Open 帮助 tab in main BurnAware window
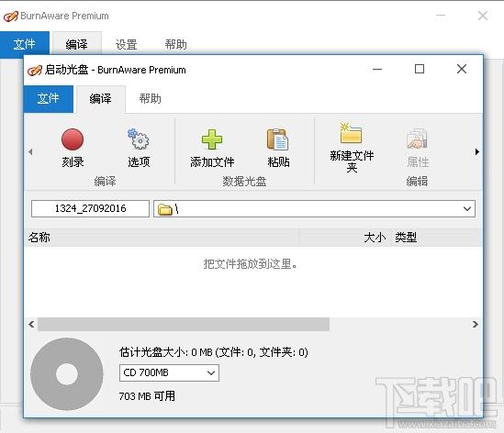504x433 pixels. point(176,44)
